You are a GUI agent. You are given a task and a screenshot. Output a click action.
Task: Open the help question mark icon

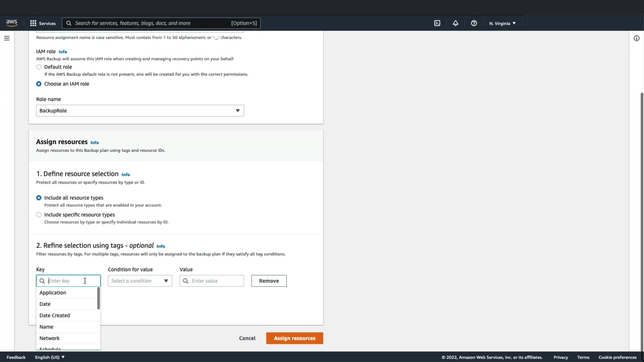point(474,23)
